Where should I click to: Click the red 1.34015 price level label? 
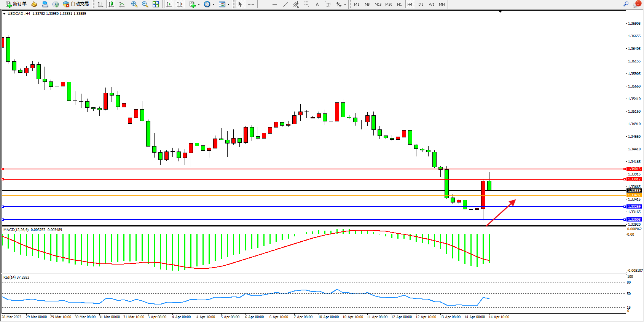pos(634,169)
